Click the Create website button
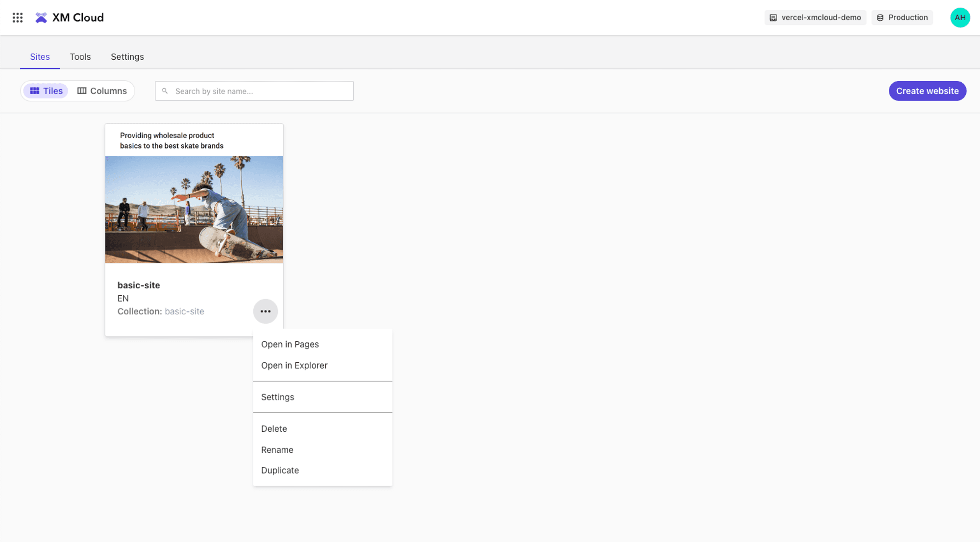980x542 pixels. (927, 91)
